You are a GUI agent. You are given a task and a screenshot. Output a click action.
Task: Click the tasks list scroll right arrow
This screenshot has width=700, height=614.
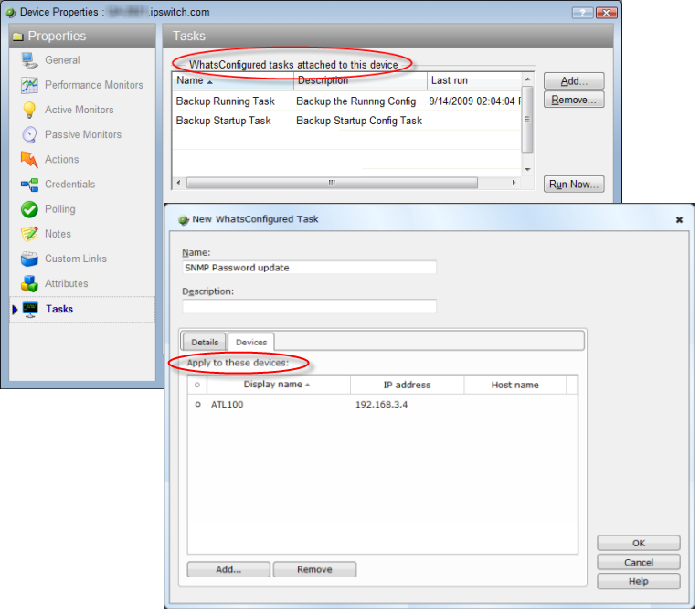click(x=514, y=183)
